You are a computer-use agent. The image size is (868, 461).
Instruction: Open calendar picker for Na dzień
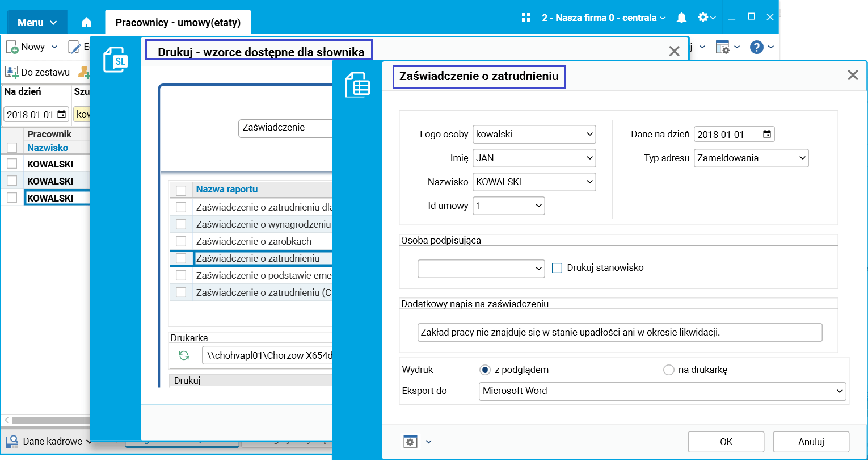tap(62, 115)
